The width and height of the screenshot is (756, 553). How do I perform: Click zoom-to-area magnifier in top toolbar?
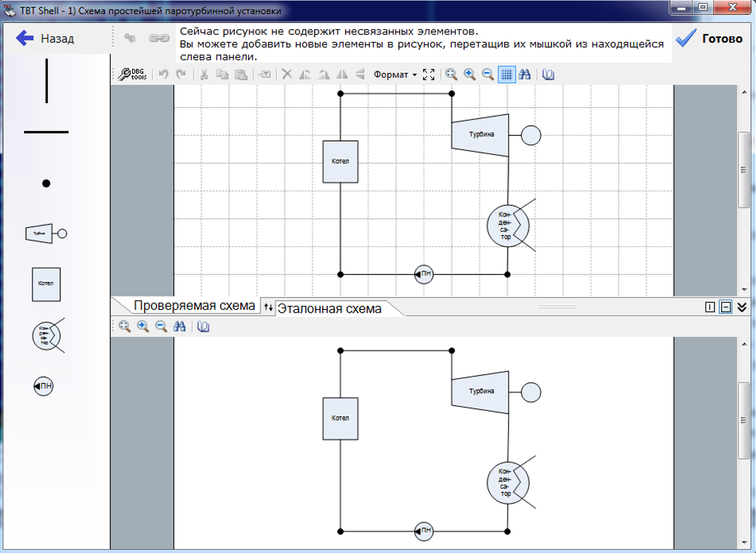point(451,74)
